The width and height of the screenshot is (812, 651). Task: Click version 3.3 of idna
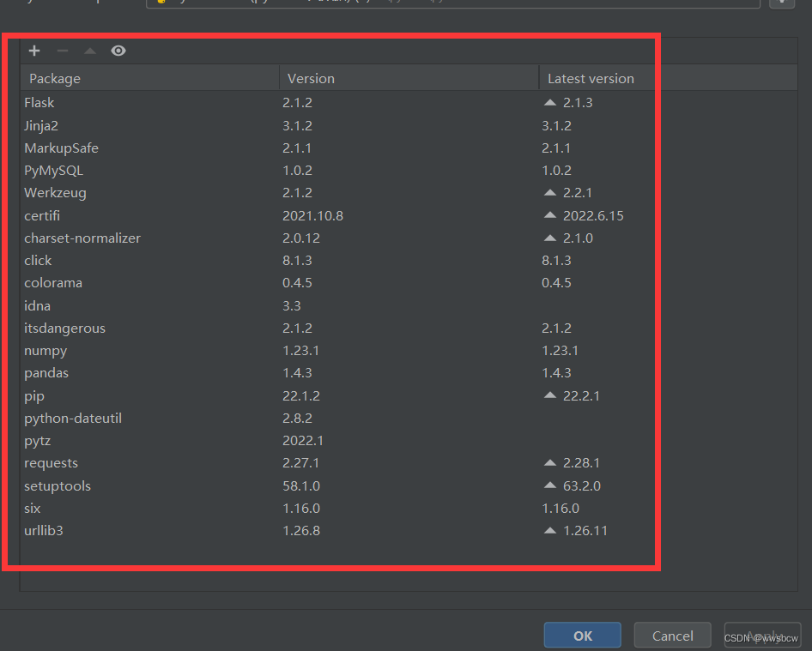(x=292, y=305)
